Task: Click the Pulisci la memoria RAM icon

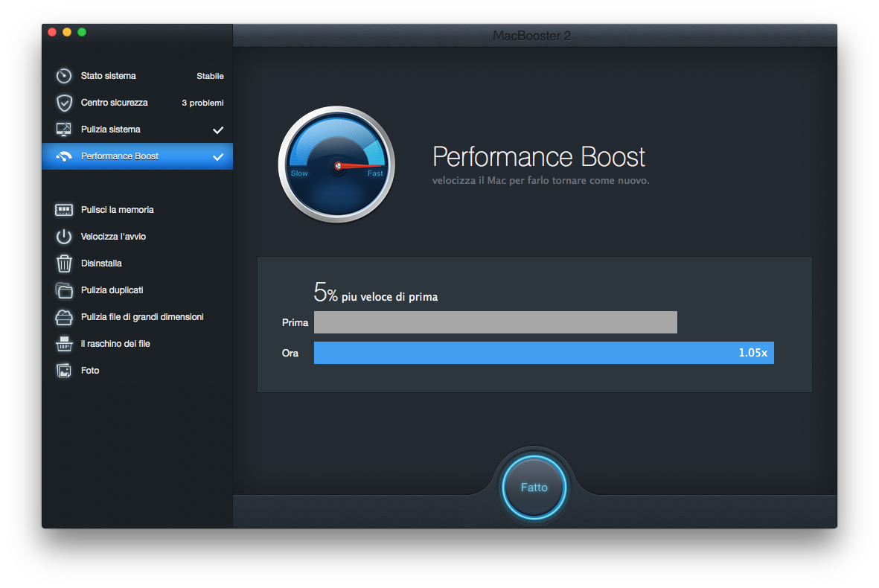Action: (64, 210)
